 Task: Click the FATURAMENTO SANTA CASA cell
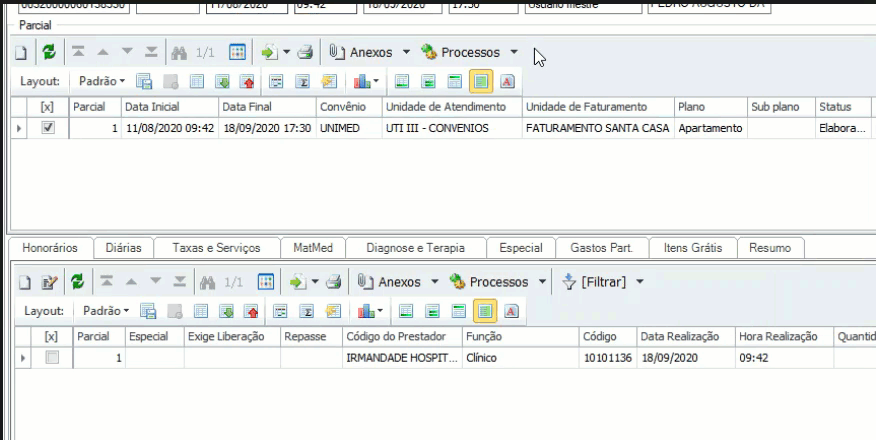click(x=598, y=128)
